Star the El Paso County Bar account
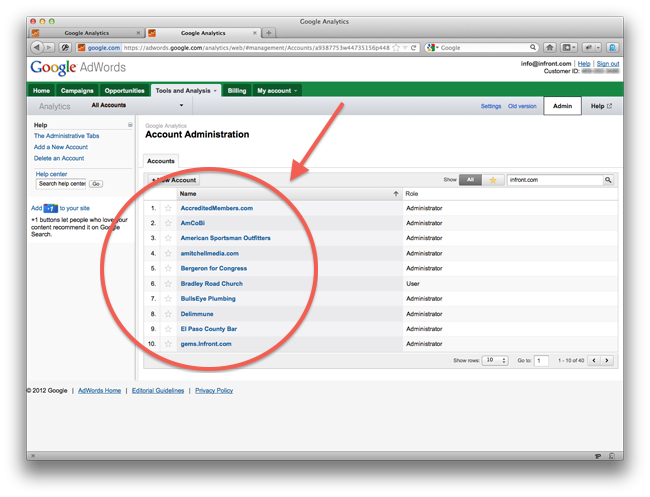 pyautogui.click(x=168, y=329)
